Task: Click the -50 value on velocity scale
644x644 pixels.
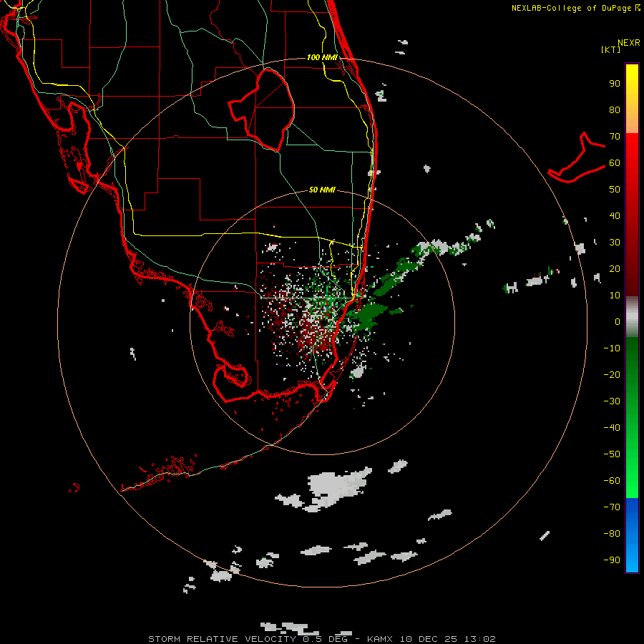Action: (x=612, y=454)
